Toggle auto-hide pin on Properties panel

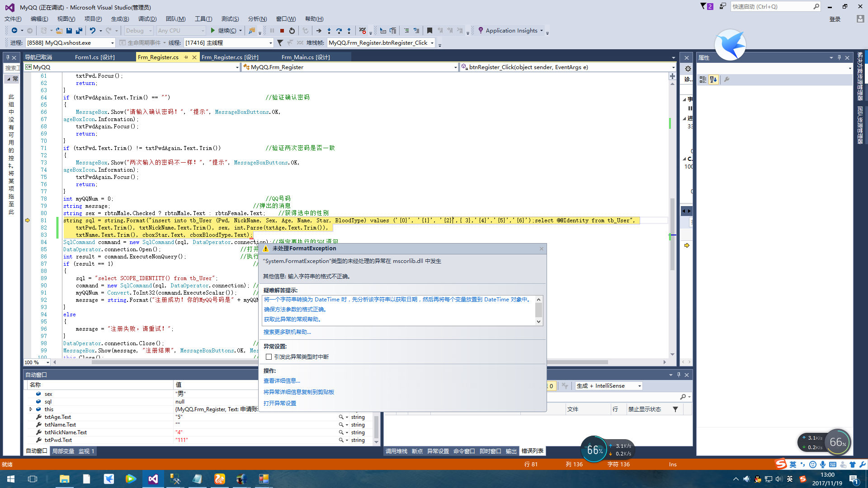(840, 57)
